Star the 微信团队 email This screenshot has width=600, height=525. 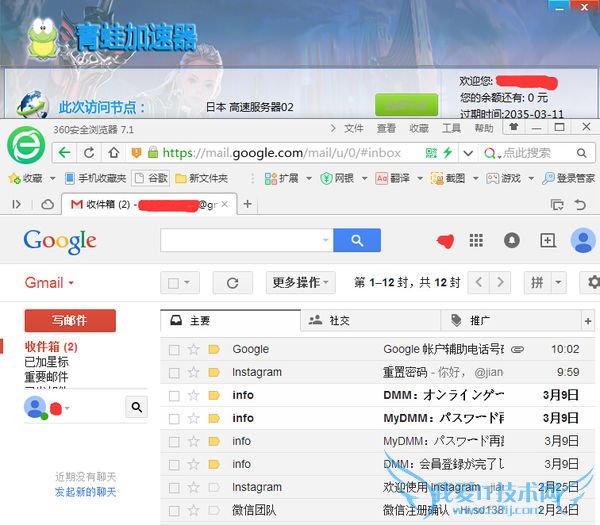(x=194, y=510)
